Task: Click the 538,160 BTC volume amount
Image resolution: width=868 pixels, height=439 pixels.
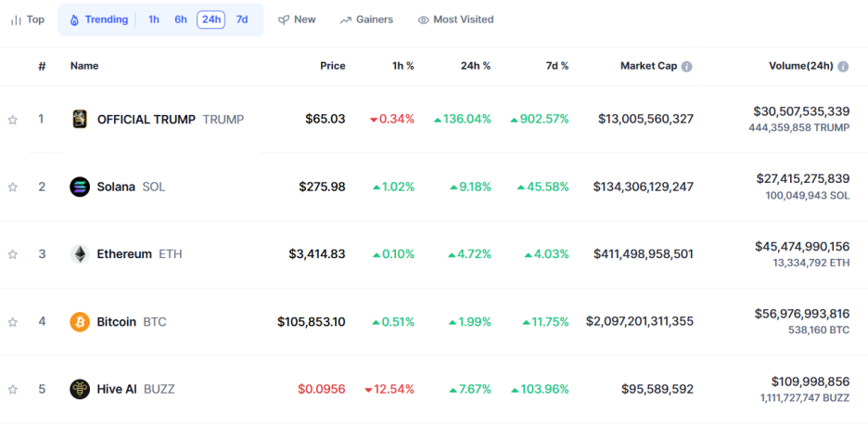Action: (819, 330)
